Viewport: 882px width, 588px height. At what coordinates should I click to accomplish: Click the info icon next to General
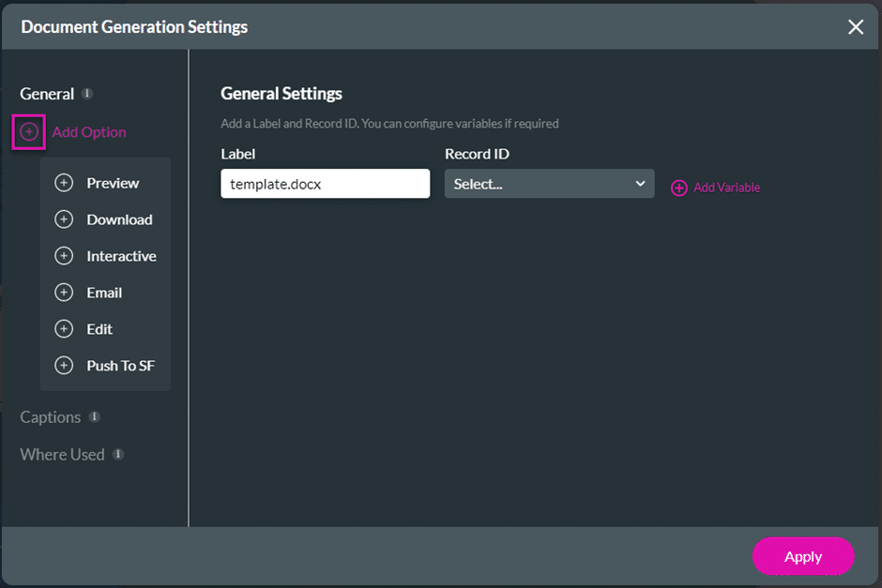pos(86,94)
